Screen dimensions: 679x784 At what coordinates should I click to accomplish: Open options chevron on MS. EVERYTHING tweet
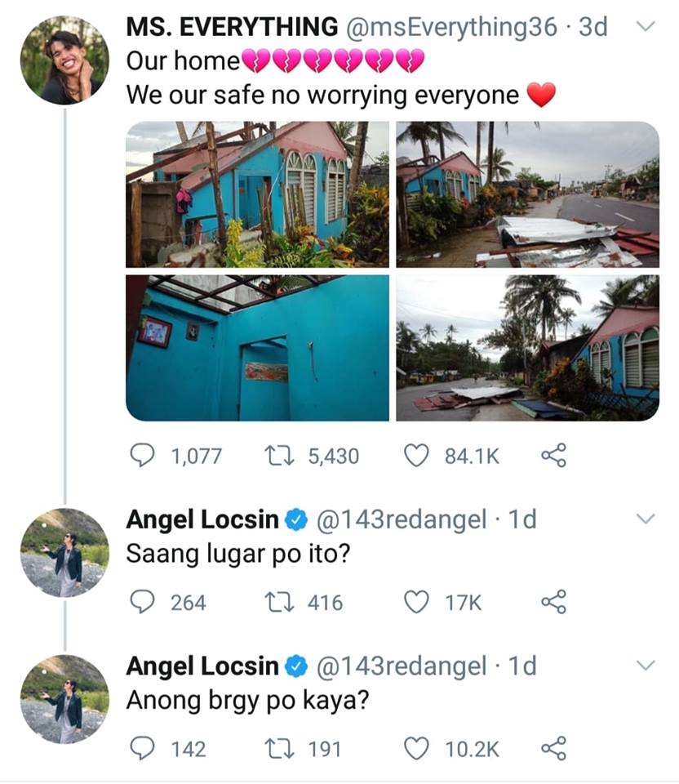[x=645, y=26]
